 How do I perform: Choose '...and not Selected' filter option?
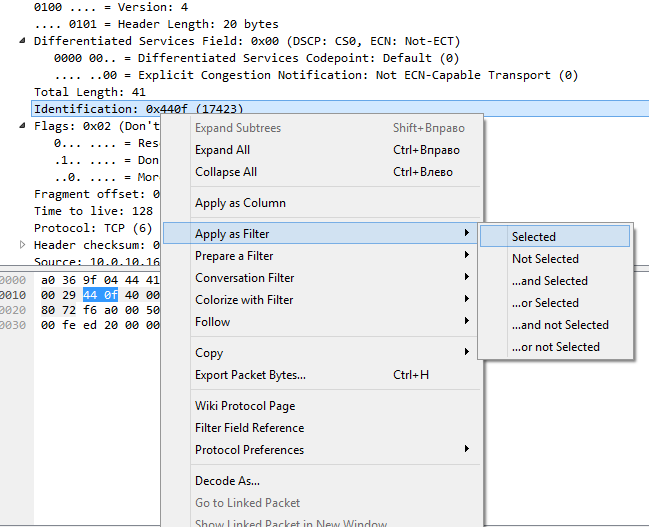(560, 325)
